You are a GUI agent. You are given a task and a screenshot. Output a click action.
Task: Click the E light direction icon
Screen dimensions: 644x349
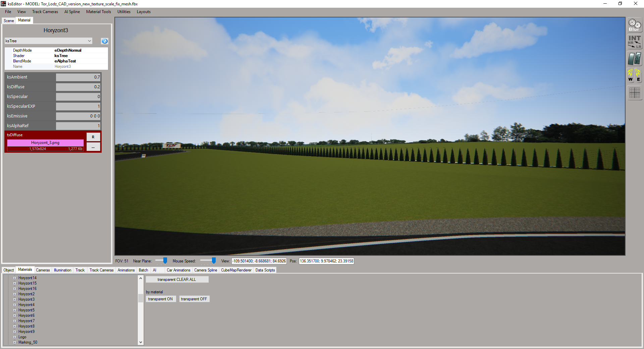638,76
